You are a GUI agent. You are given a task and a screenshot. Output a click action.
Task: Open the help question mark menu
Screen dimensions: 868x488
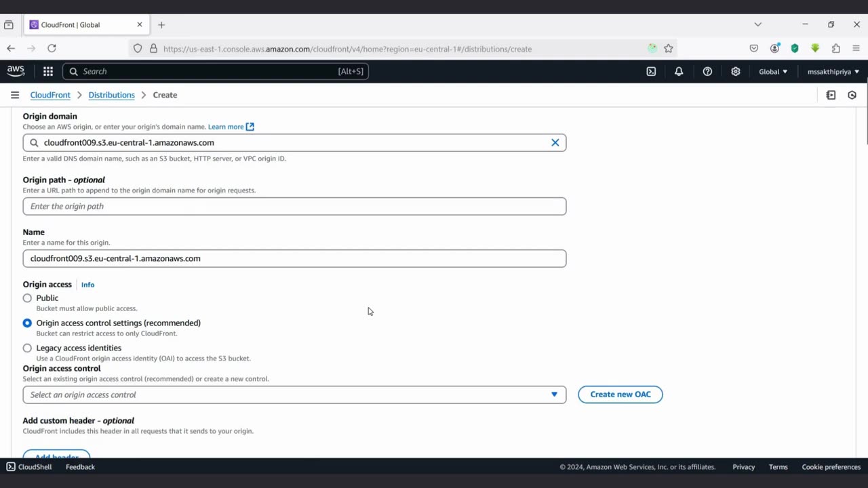[x=707, y=71]
